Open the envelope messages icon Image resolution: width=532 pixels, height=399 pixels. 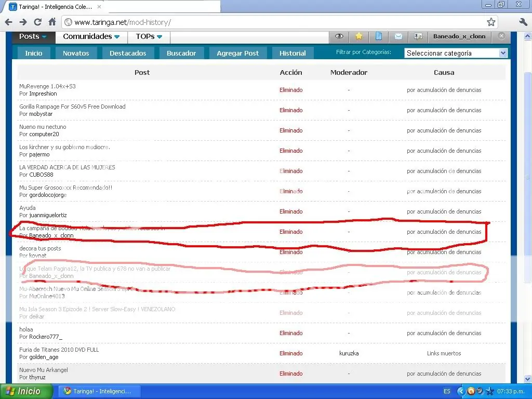click(x=398, y=36)
